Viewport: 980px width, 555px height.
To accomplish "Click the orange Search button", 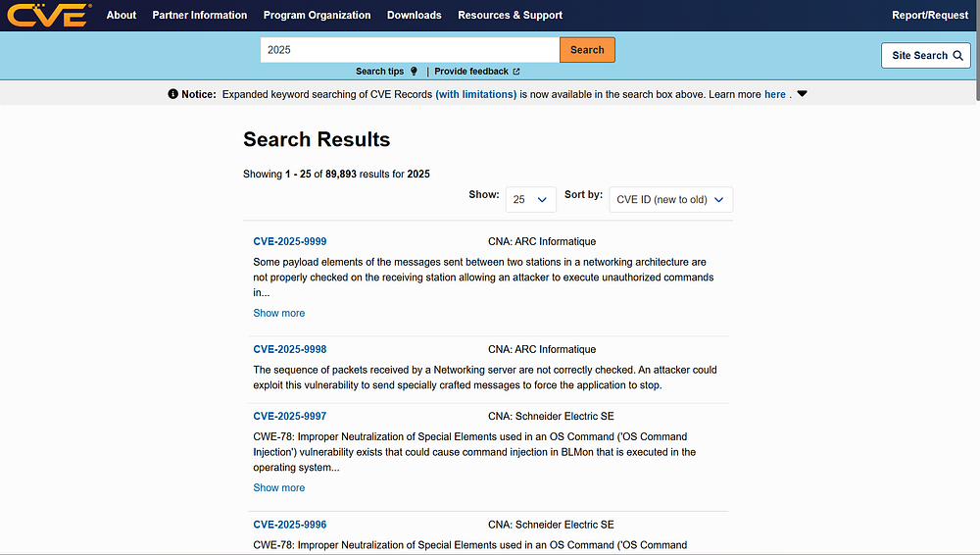I will click(x=587, y=50).
